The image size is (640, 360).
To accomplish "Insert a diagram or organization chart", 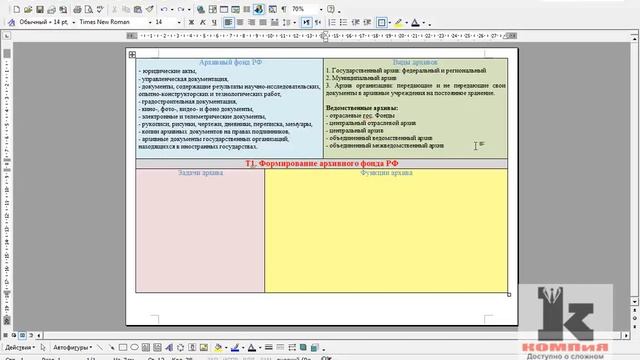I will pos(180,348).
